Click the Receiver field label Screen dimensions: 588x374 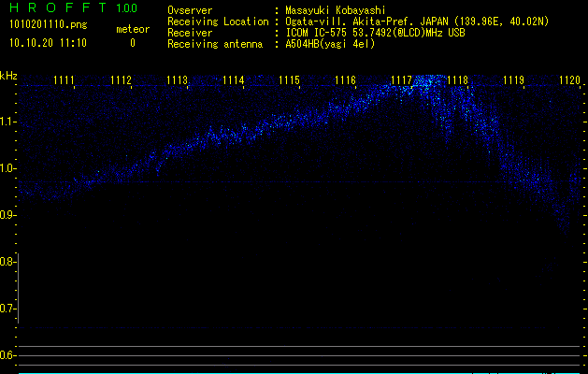[190, 33]
